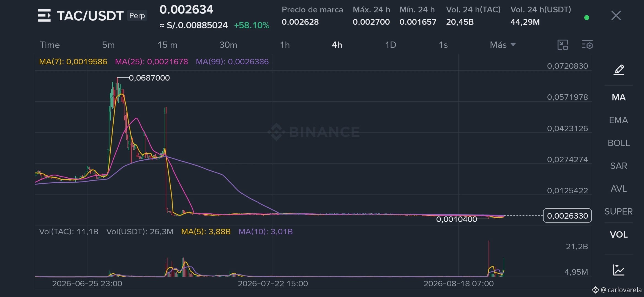Click the 2026-08-18 07:00 date label
Screen dimensions: 644x297
coord(459,284)
